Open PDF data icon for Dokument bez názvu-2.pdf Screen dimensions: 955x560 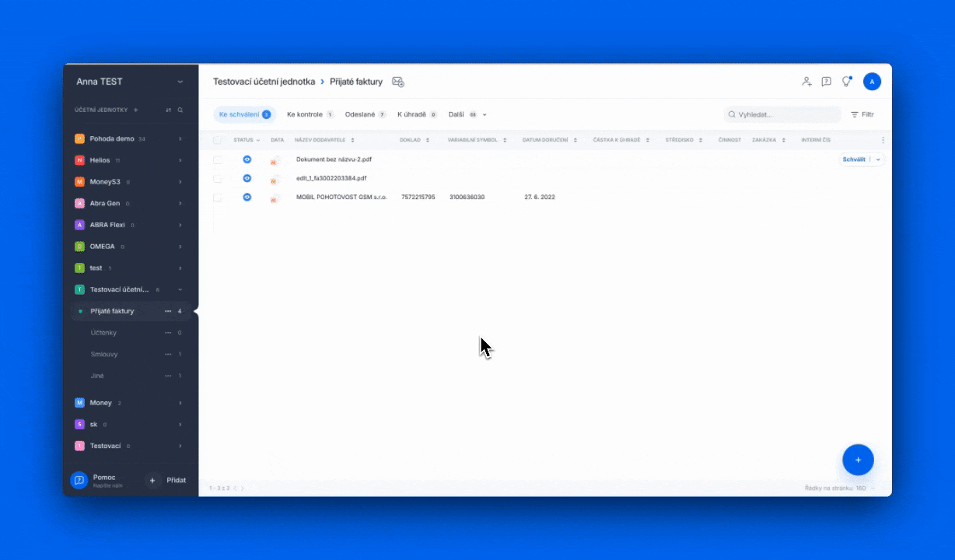pyautogui.click(x=274, y=161)
